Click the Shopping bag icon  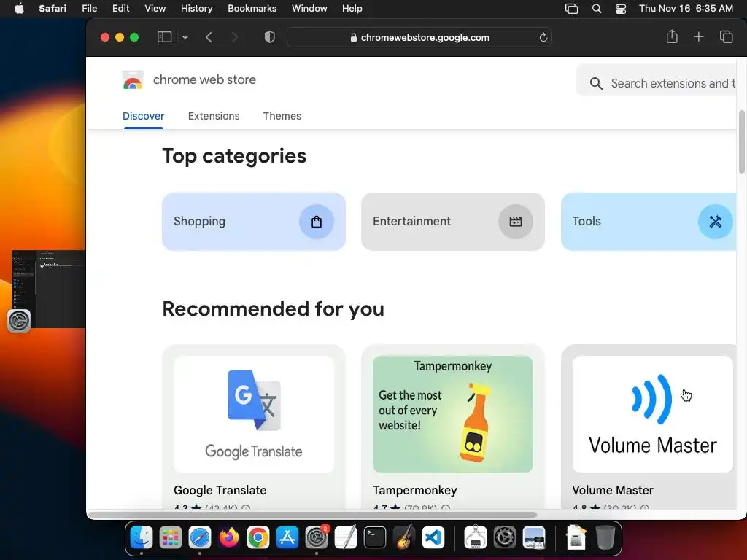pos(317,222)
